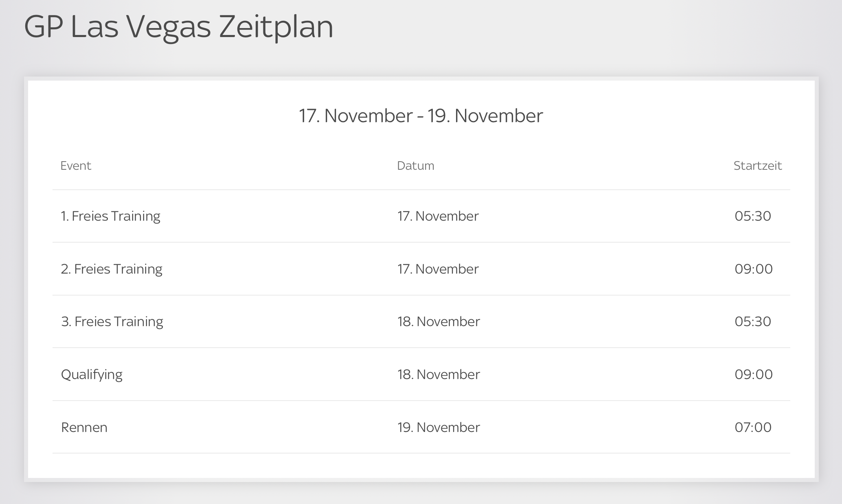
Task: Click the Qualifying start time 09:00
Action: [753, 375]
